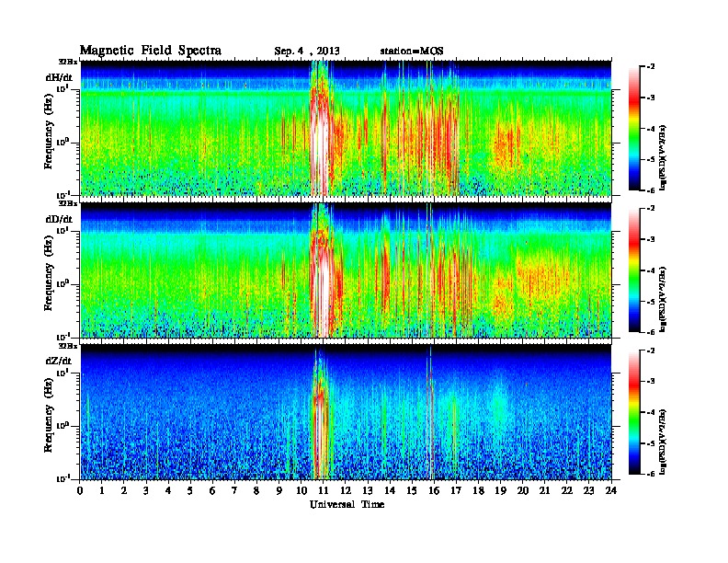Image resolution: width=728 pixels, height=563 pixels.
Task: Click the dH/dt spectrogram plot
Action: [346, 128]
